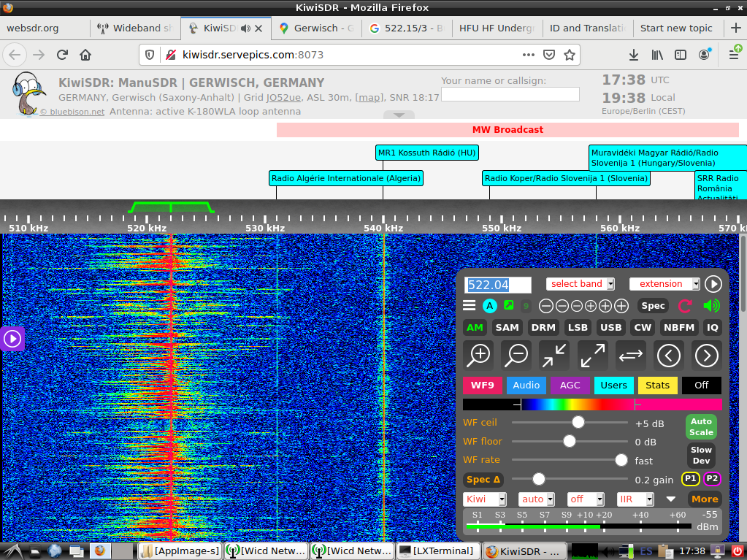Page waterfall down with left chevron circle

point(669,356)
